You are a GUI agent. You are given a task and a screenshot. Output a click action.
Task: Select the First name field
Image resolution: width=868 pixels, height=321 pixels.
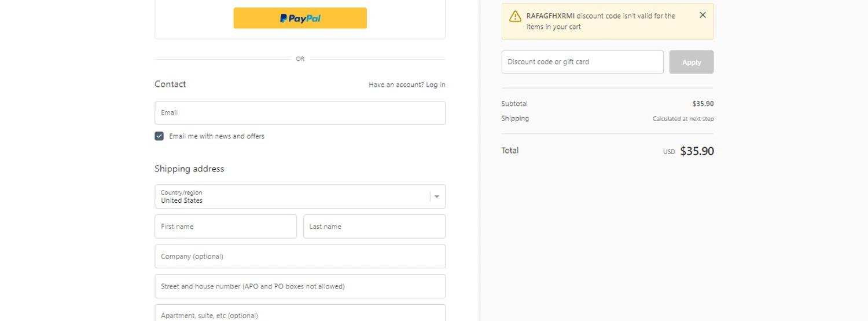pos(226,227)
